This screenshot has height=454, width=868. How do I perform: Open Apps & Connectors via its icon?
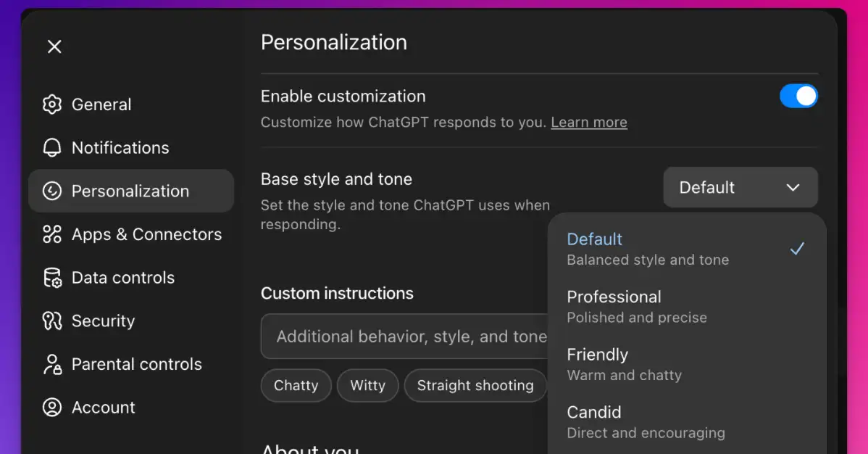[52, 234]
